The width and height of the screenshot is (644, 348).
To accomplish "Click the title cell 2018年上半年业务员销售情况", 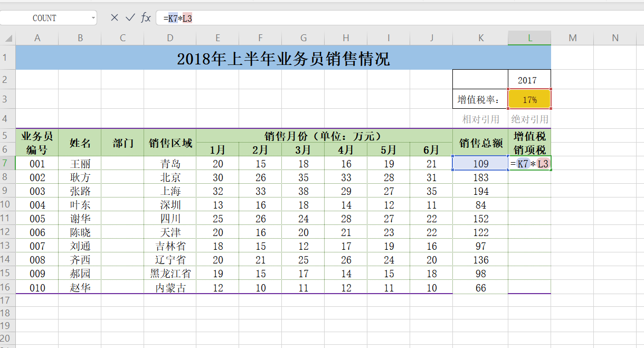I will pos(283,58).
